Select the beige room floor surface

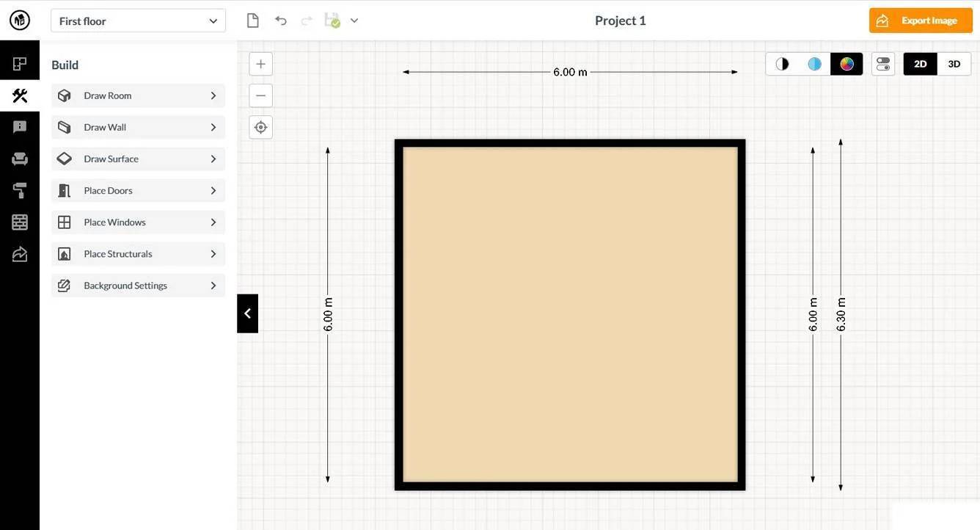coord(570,314)
